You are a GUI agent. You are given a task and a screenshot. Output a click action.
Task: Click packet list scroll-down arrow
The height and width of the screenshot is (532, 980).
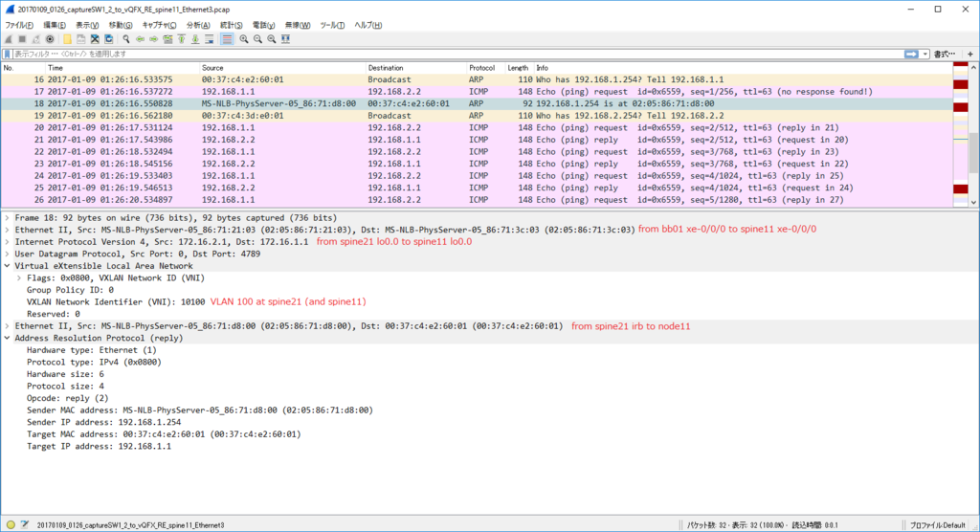tap(973, 203)
